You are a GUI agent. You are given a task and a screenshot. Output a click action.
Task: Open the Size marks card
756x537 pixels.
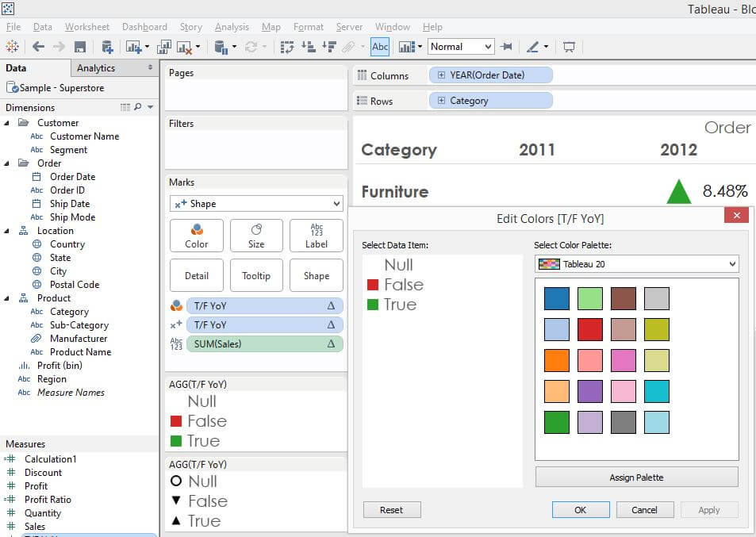256,236
